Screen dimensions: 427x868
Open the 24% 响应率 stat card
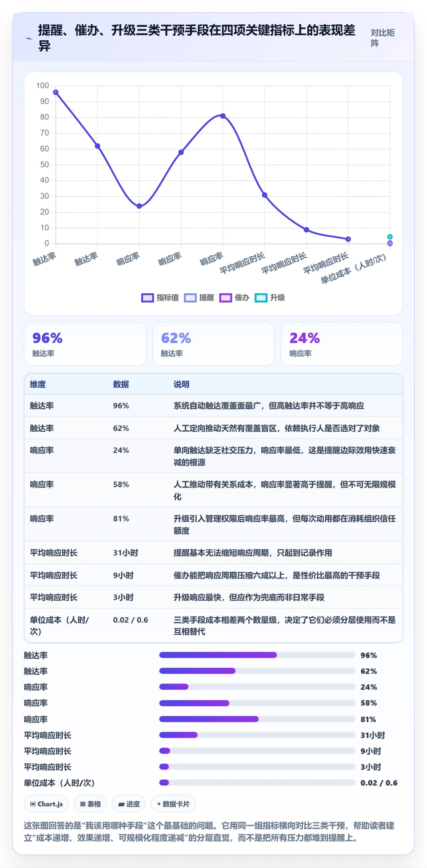pyautogui.click(x=342, y=343)
